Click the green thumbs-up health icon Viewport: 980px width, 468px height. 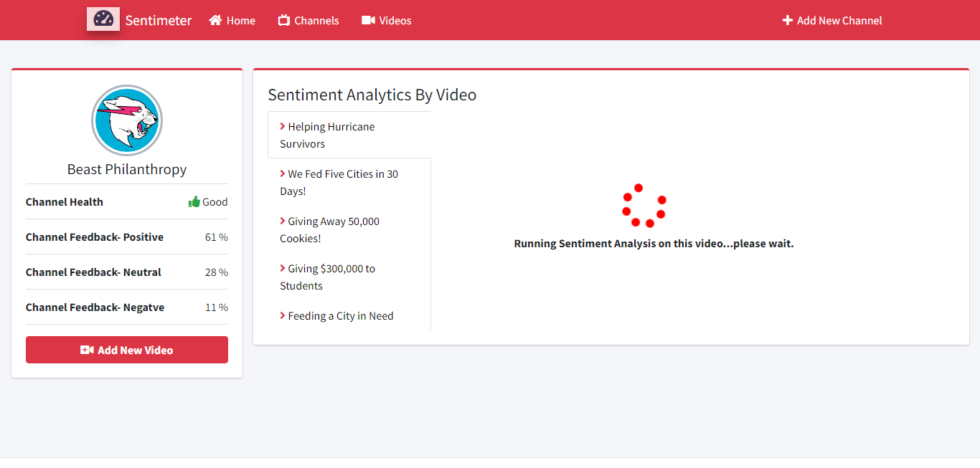click(194, 201)
